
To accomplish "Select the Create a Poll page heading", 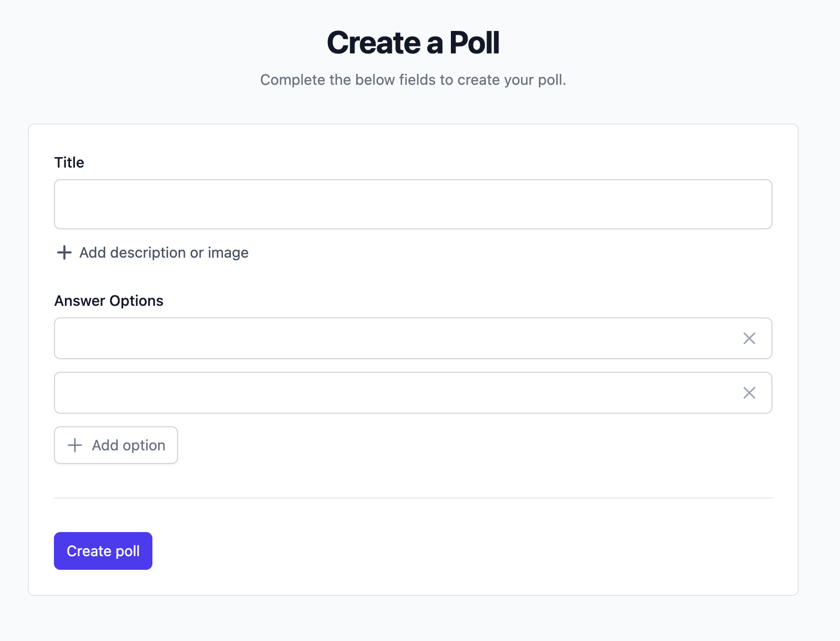I will 414,43.
